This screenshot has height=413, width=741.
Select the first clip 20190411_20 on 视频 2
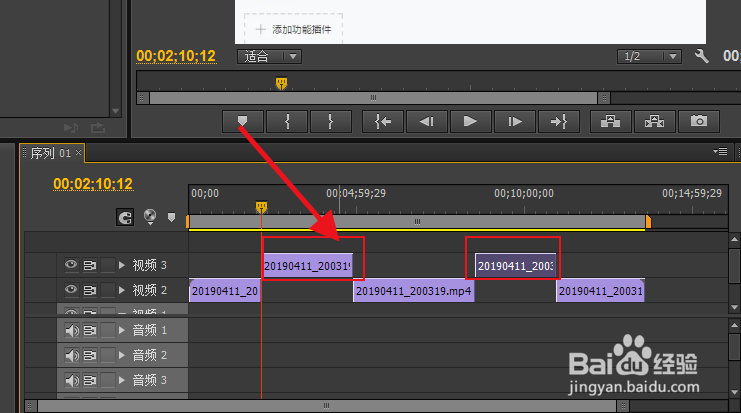pos(225,291)
